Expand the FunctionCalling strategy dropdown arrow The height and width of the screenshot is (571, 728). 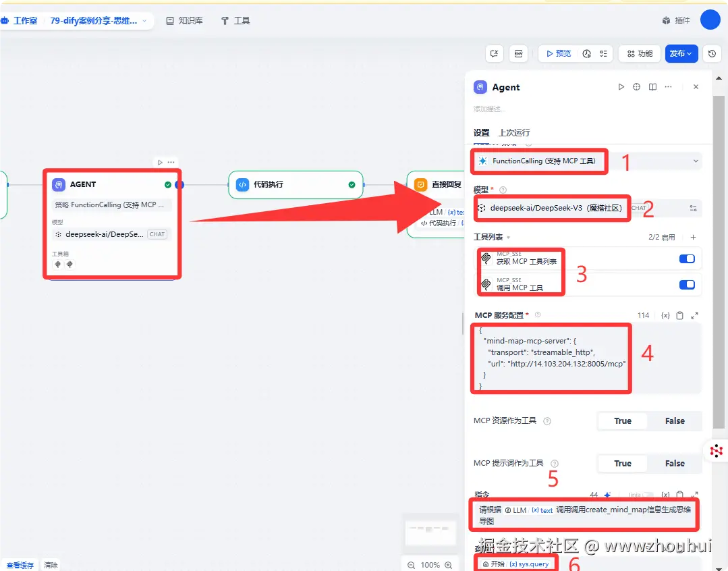point(696,161)
